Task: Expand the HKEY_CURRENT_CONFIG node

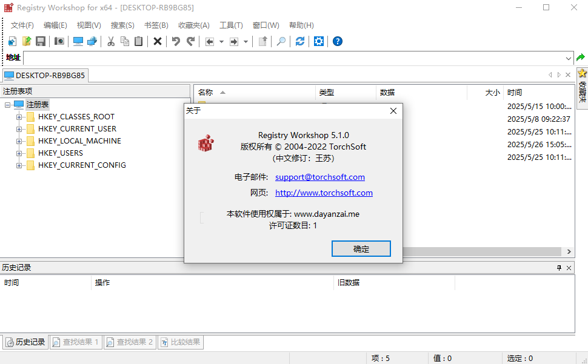Action: coord(19,165)
